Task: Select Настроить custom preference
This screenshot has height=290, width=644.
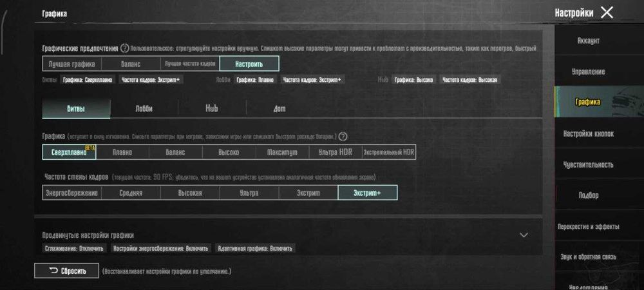Action: click(x=249, y=64)
